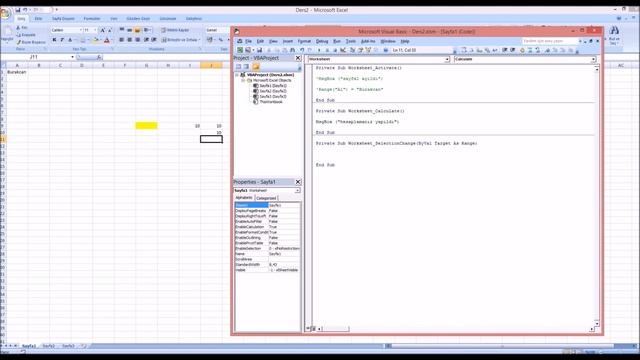Select Sayfa2 (Sayfa2) in project tree

click(x=273, y=91)
